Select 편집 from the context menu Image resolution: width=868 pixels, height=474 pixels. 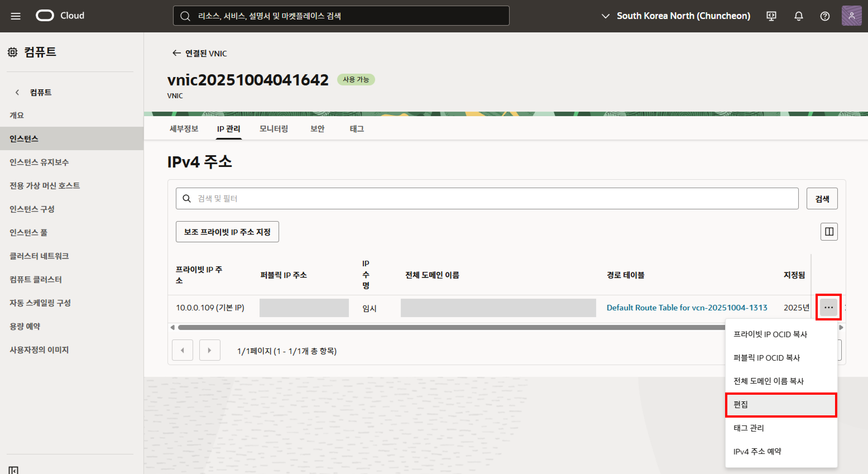[x=781, y=404]
